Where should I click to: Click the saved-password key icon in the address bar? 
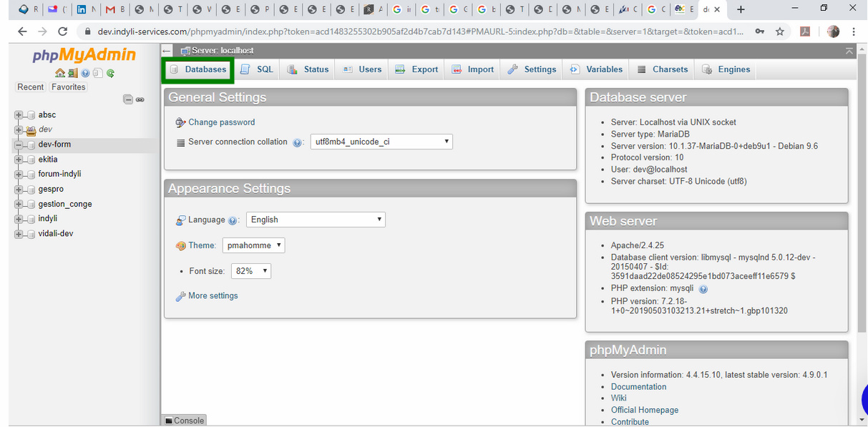click(759, 31)
